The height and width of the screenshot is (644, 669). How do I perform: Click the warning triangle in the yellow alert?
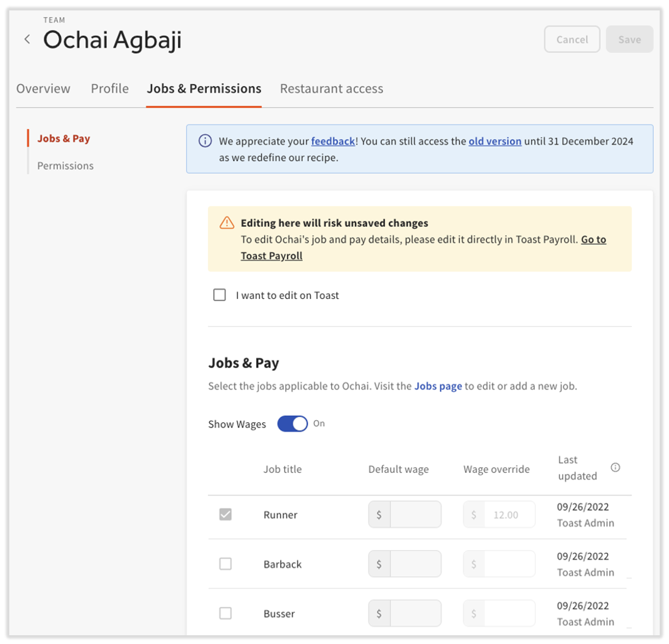(x=225, y=223)
